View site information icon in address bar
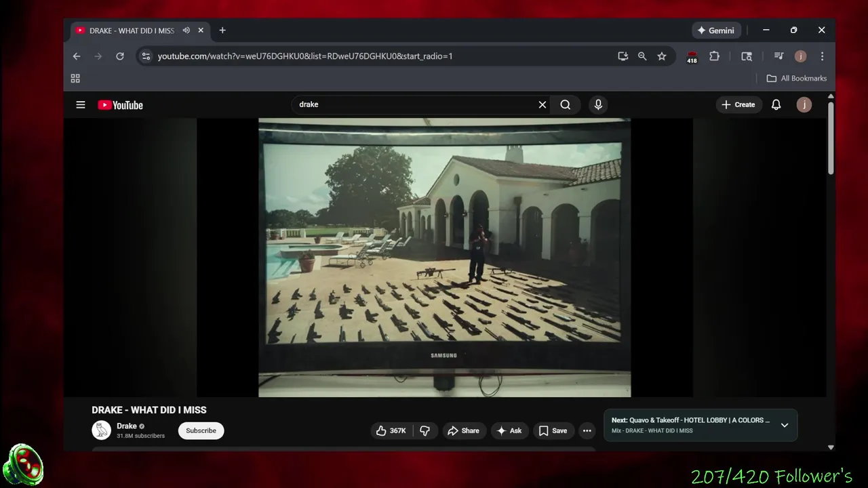This screenshot has width=868, height=488. click(146, 56)
